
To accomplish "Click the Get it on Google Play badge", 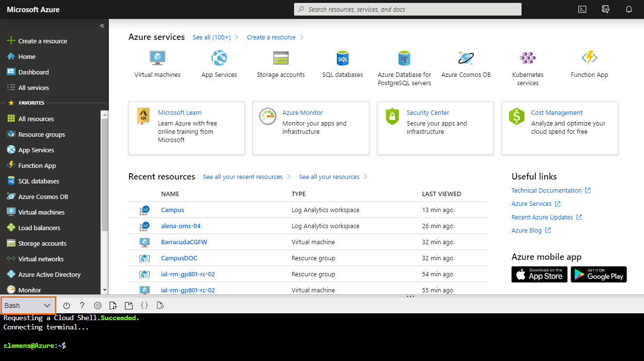I will (599, 274).
